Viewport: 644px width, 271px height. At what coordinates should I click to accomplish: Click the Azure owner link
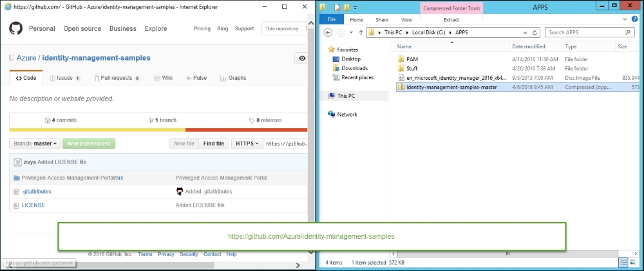[x=26, y=58]
